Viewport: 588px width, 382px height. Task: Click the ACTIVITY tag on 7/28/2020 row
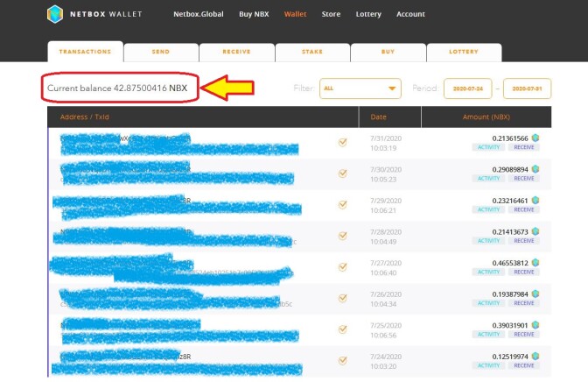[488, 241]
